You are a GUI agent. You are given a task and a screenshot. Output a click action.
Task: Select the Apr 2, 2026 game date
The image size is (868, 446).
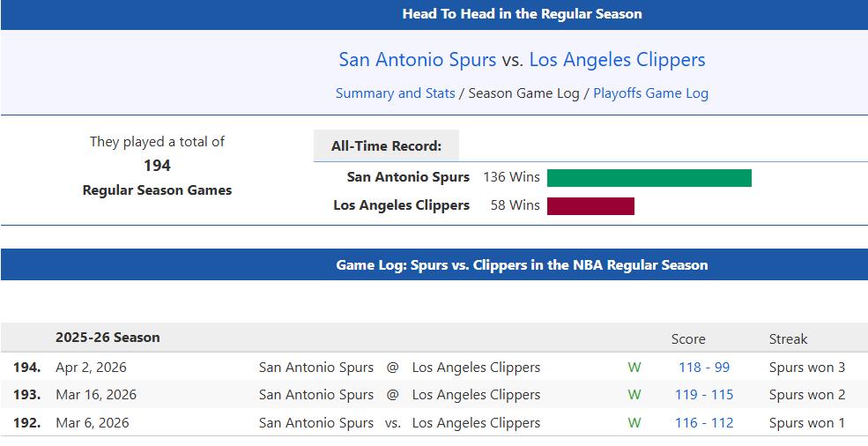click(91, 368)
